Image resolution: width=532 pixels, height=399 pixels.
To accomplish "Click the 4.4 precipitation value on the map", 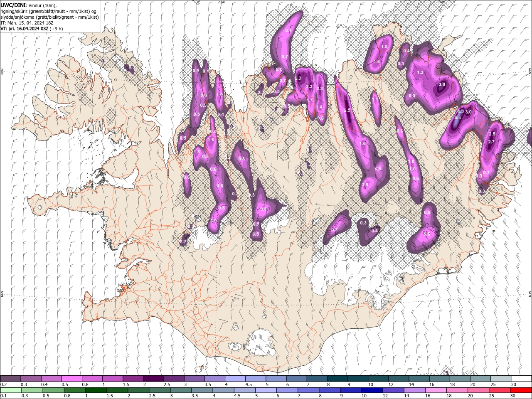I will [x=458, y=118].
